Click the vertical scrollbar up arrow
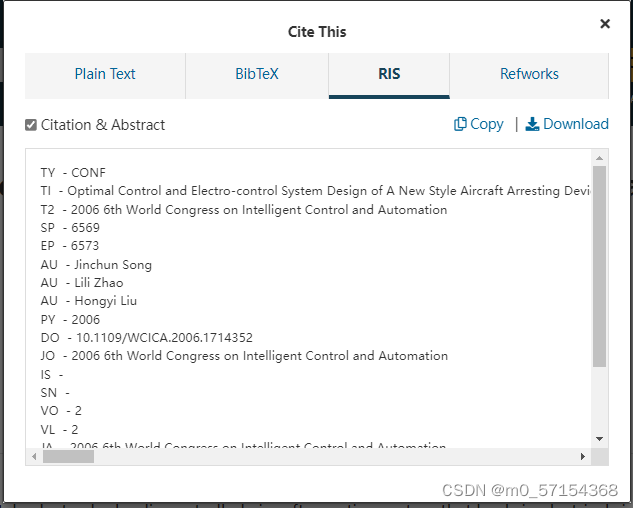633x508 pixels. click(x=599, y=158)
